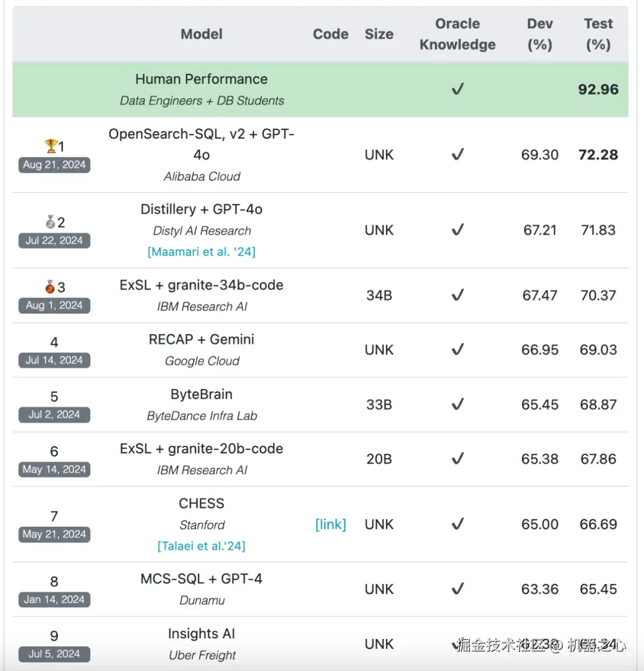Image resolution: width=644 pixels, height=671 pixels.
Task: Click the Oracle Knowledge column header
Action: click(x=457, y=34)
